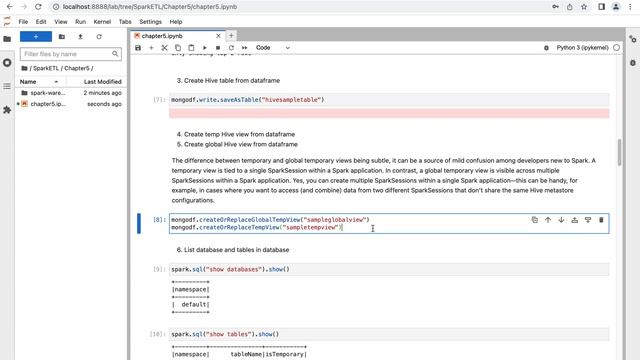Delete active cell trash icon
The width and height of the screenshot is (640, 360).
tap(601, 220)
